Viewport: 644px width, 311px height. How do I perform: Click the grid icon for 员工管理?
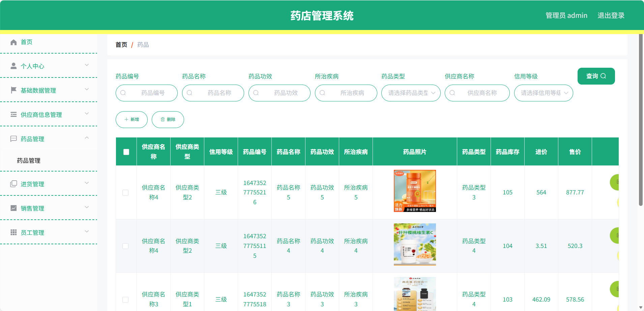(x=13, y=232)
